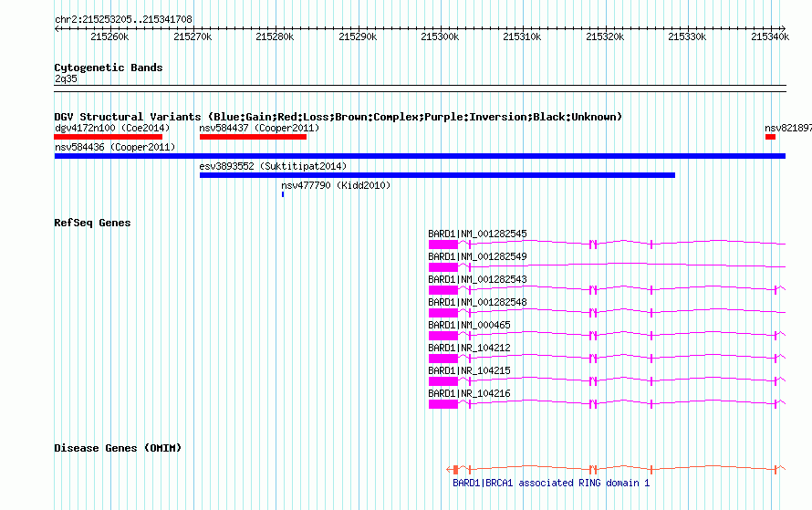The height and width of the screenshot is (510, 812).
Task: Click the 215270k ruler tick label
Action: (193, 36)
